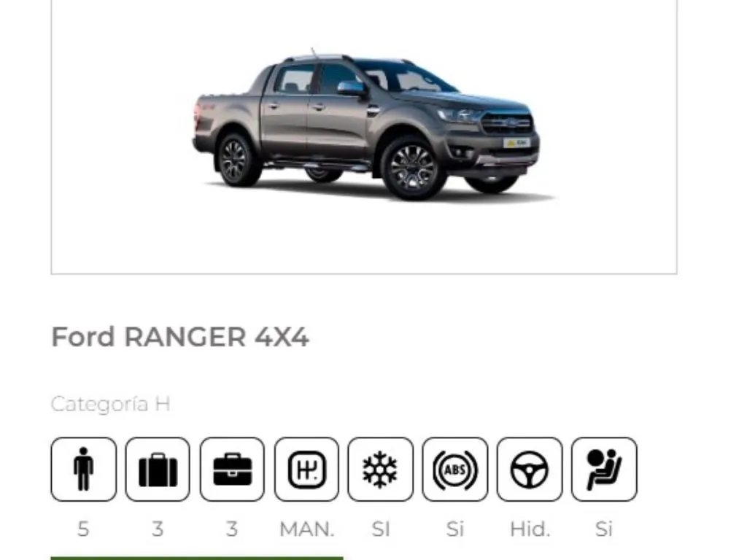Click the MAN. transmission label

[307, 529]
